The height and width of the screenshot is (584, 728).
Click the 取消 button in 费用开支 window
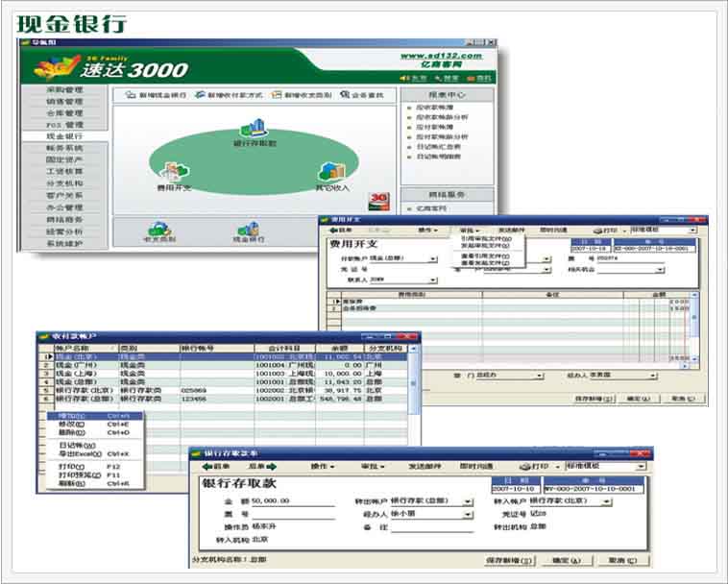(x=683, y=398)
